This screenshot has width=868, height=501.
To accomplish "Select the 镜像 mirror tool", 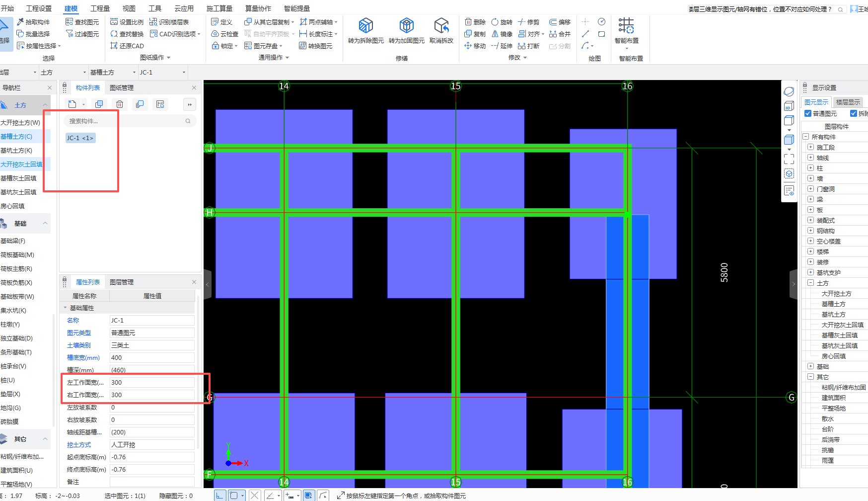I will pos(502,34).
